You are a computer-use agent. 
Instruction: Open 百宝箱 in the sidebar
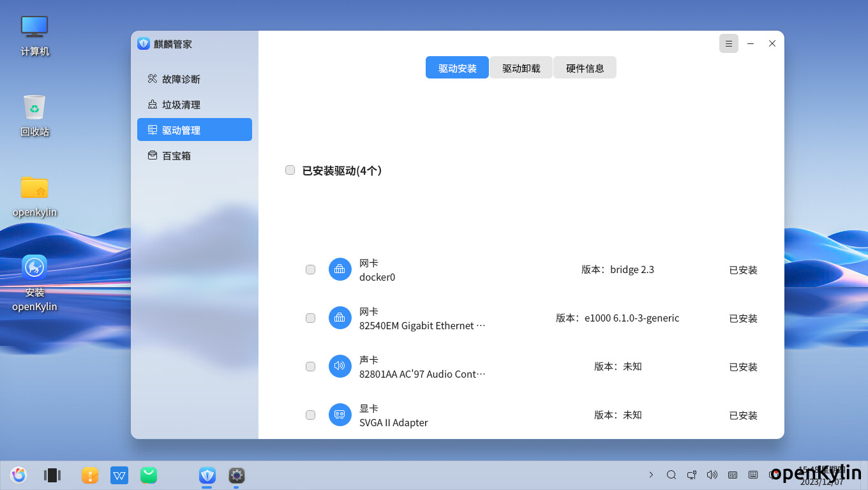tap(176, 156)
